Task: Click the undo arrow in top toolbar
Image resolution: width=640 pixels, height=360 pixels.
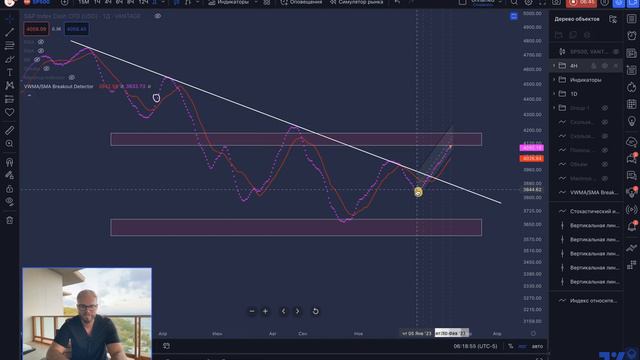Action: point(397,2)
